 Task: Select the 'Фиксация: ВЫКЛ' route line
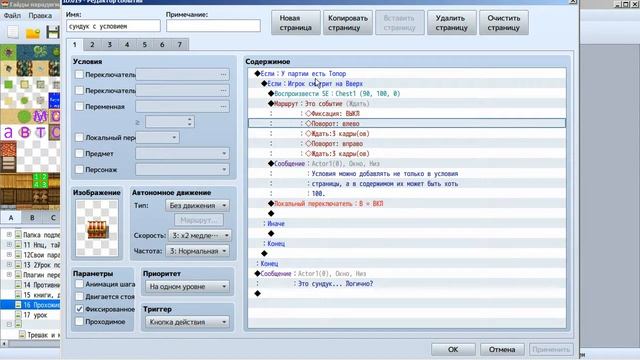tap(407, 113)
